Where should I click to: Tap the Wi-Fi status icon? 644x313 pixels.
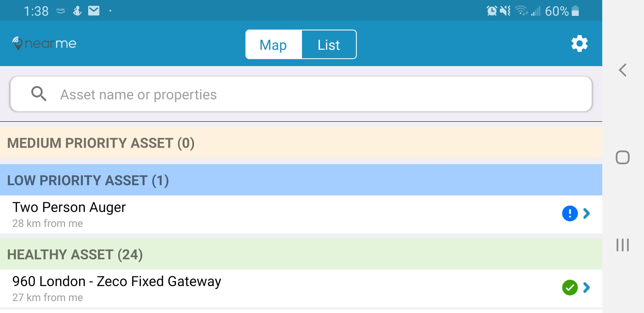[521, 10]
